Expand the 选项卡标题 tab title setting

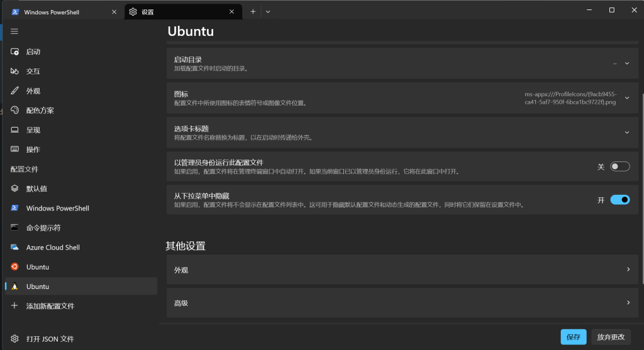[626, 133]
